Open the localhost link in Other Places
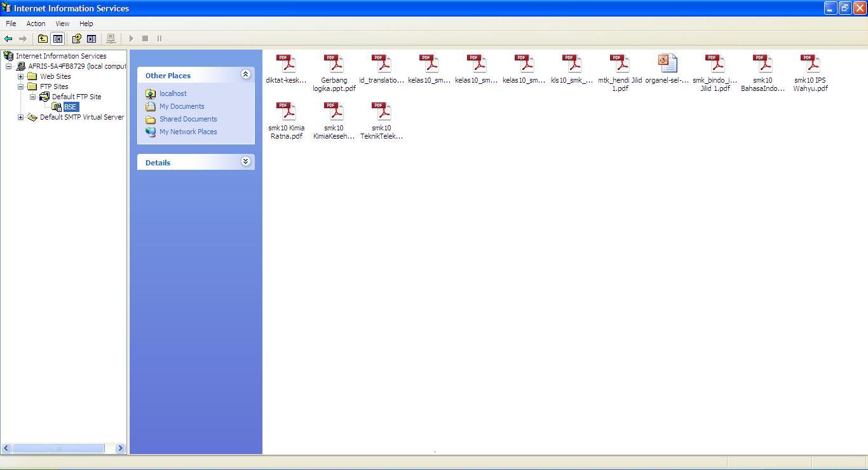The height and width of the screenshot is (470, 868). point(173,93)
